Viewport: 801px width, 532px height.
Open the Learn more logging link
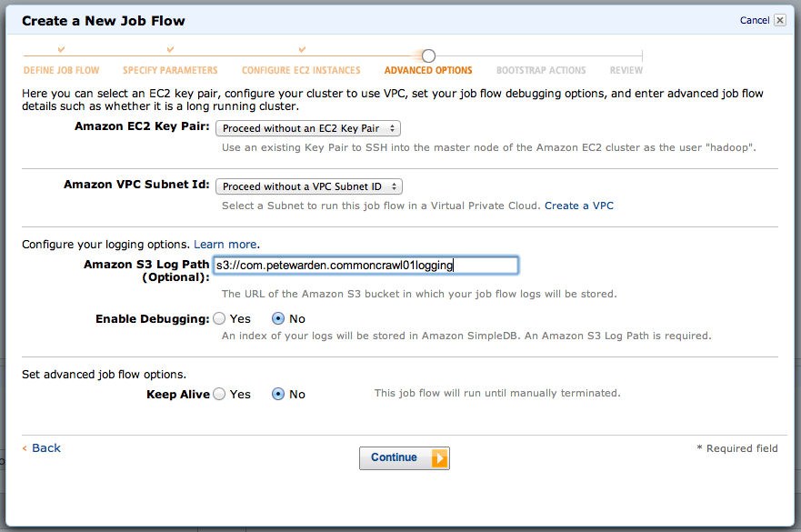coord(225,245)
